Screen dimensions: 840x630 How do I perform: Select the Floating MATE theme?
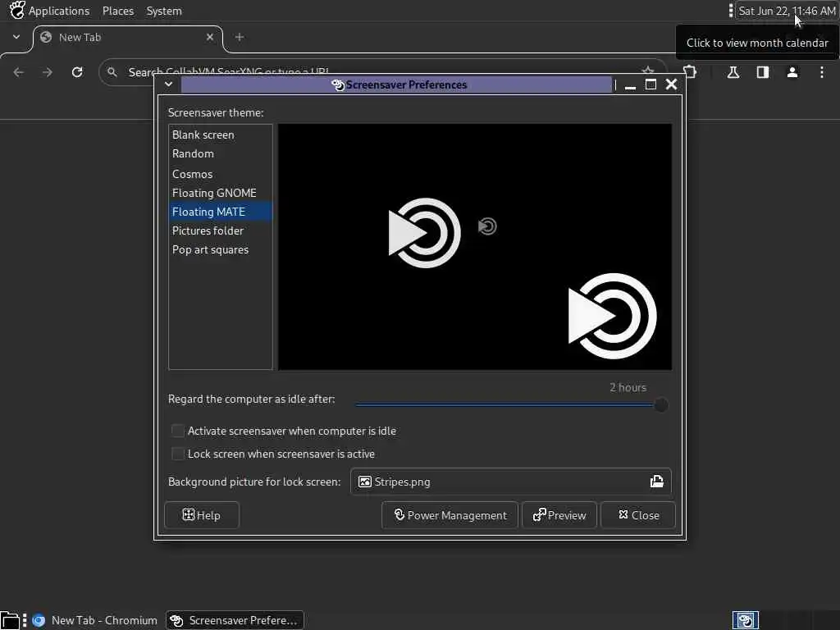pos(220,212)
